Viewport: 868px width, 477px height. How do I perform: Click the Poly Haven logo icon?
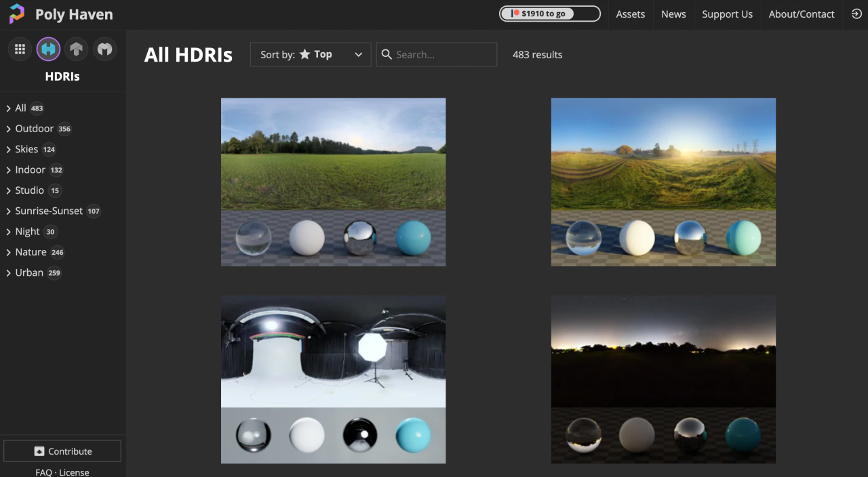click(x=17, y=14)
